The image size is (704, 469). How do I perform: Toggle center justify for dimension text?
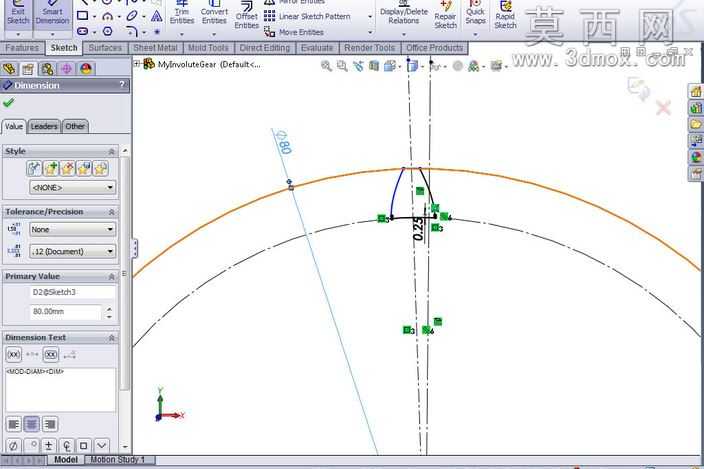click(x=31, y=424)
